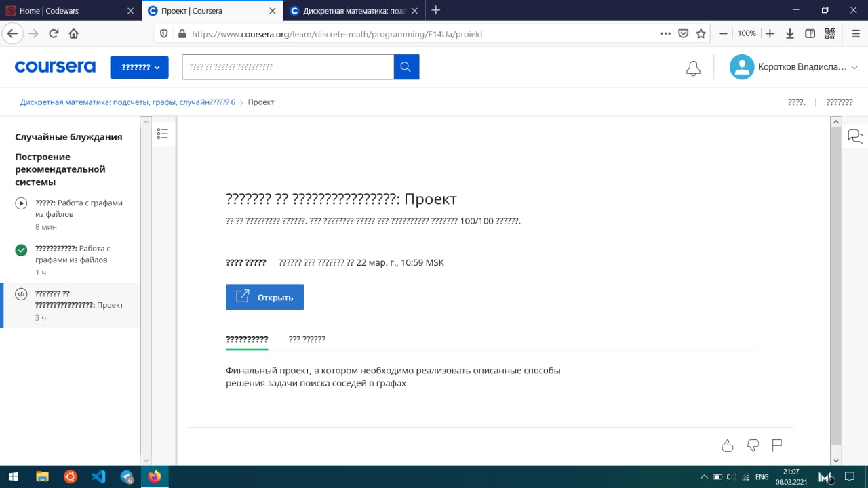Open the Pocket save icon
This screenshot has width=868, height=488.
click(x=684, y=33)
